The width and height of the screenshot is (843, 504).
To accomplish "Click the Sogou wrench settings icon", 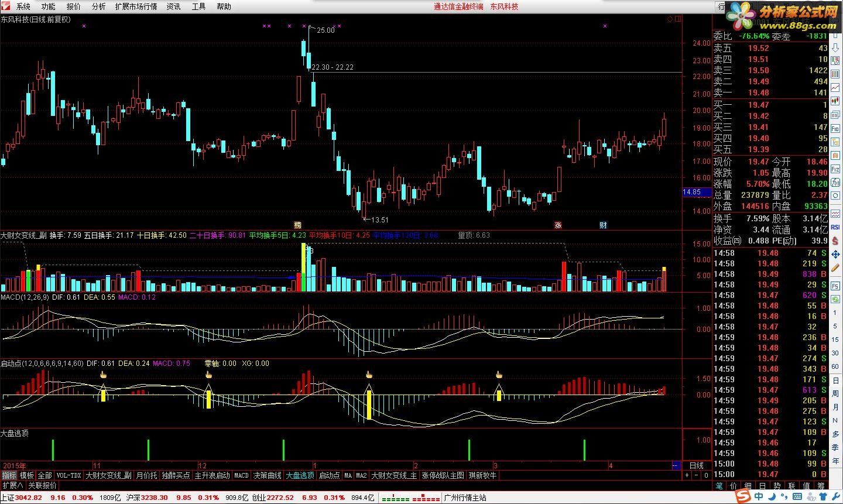I will pos(836,496).
